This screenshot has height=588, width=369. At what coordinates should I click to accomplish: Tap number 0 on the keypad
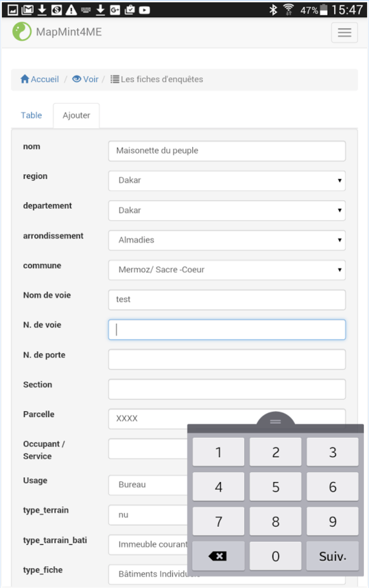click(x=275, y=556)
